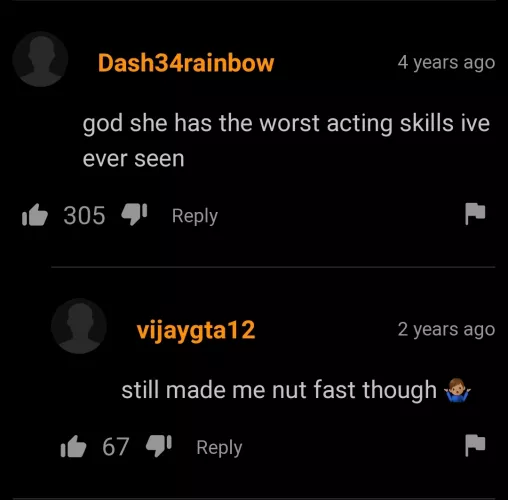Click the divider line between comments
508x500 pixels.
[x=273, y=267]
